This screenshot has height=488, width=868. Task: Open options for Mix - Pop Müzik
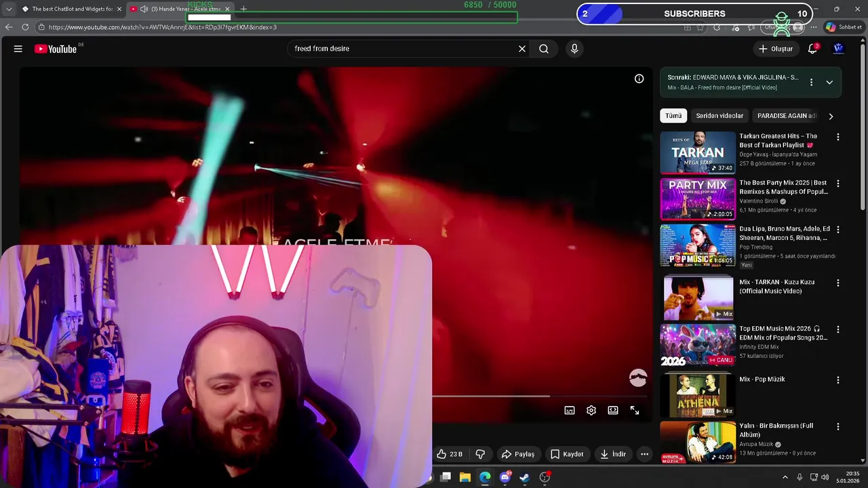point(838,380)
